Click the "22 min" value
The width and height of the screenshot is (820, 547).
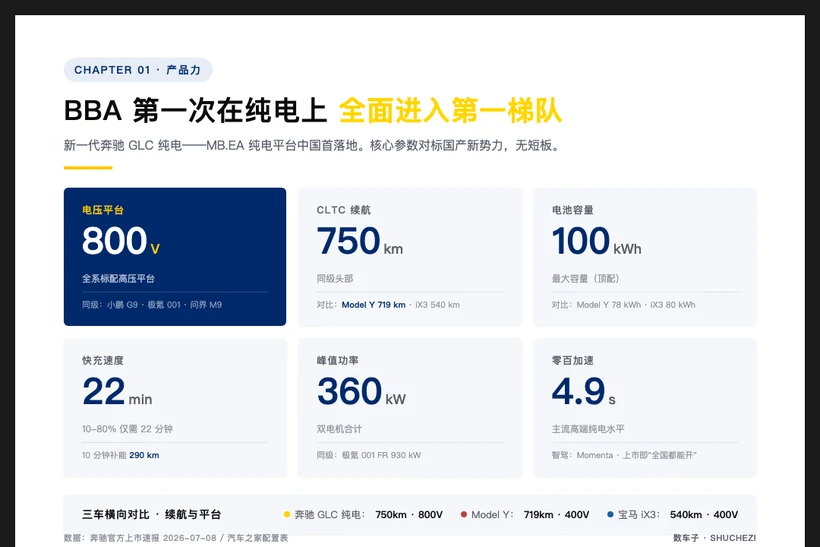click(117, 391)
